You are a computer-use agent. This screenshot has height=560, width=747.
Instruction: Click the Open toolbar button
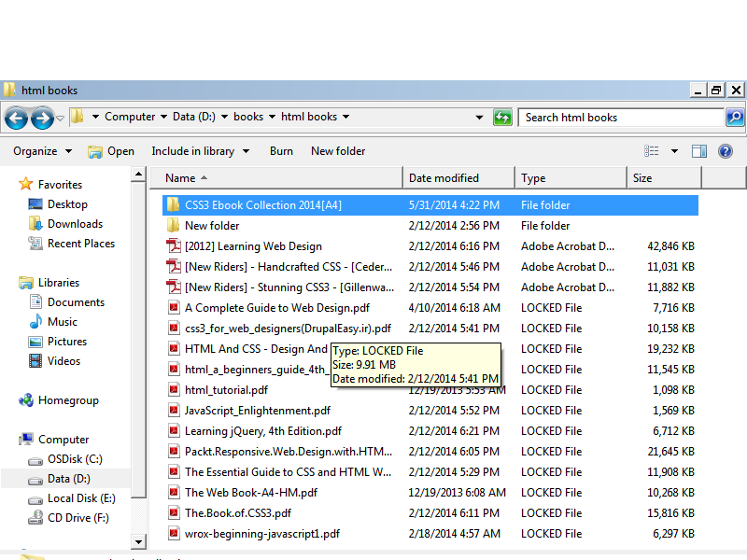pyautogui.click(x=111, y=151)
